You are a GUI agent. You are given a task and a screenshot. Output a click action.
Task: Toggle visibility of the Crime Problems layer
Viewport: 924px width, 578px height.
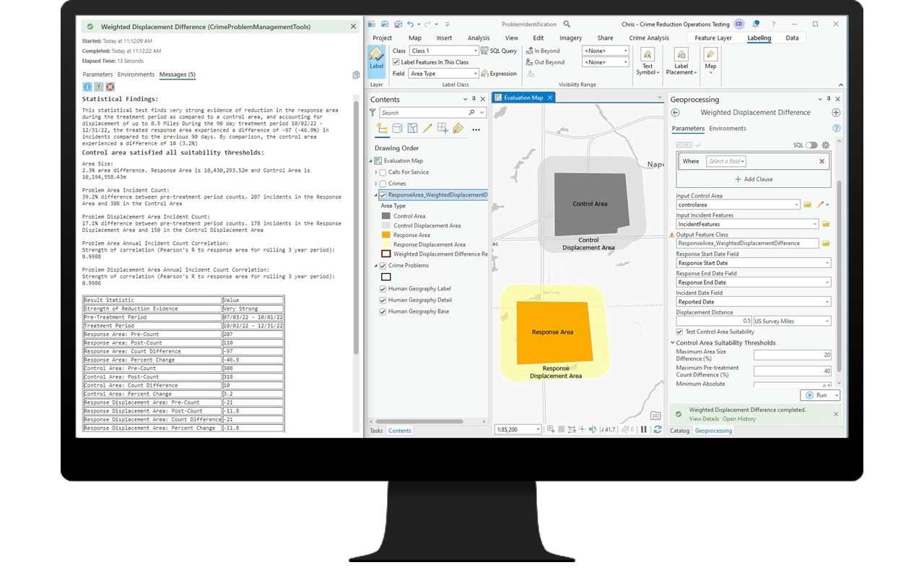pos(383,266)
